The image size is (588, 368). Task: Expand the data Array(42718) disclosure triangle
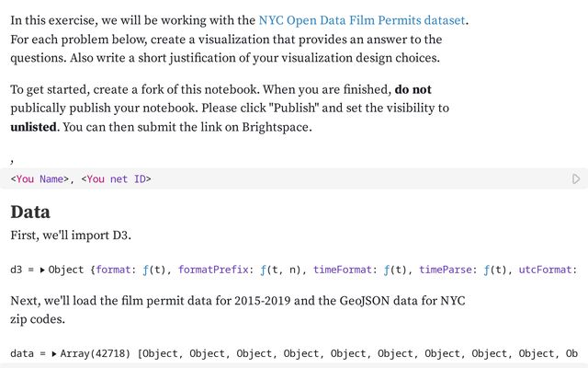[54, 353]
